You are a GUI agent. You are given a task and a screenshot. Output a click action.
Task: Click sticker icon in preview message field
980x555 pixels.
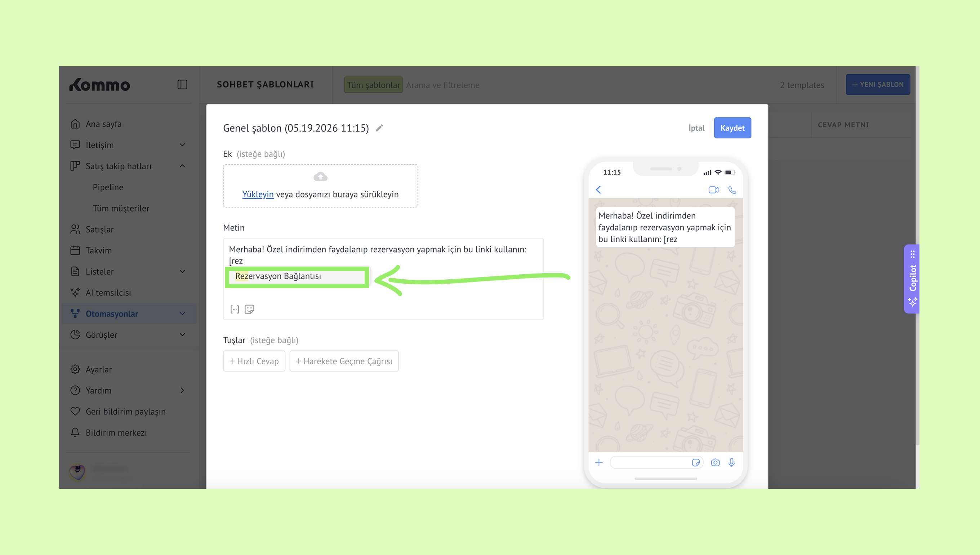696,462
